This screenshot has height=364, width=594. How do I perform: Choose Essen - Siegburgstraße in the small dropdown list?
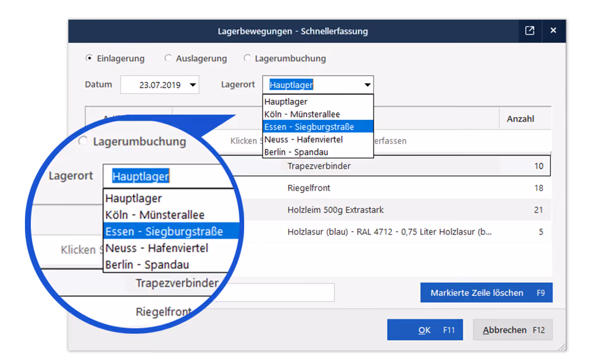[318, 126]
